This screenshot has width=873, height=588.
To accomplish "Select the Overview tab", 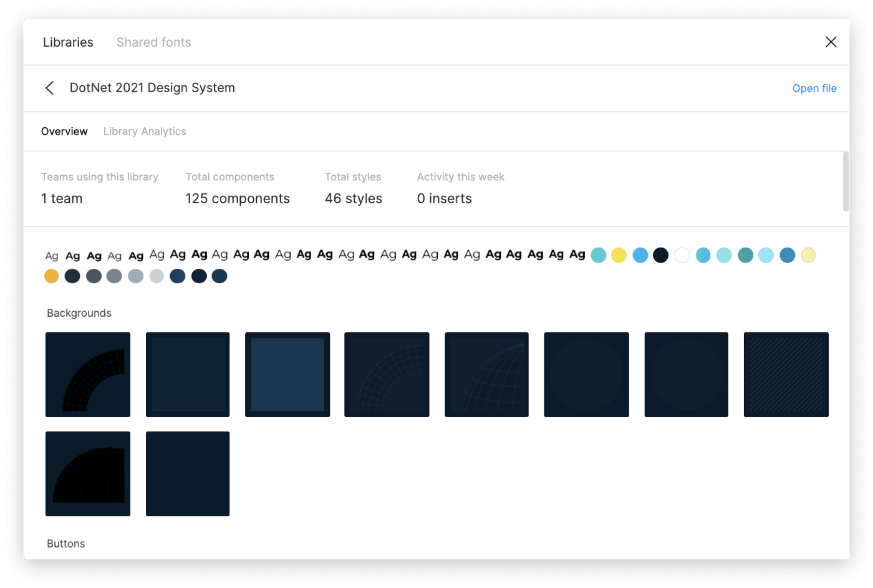I will coord(64,132).
